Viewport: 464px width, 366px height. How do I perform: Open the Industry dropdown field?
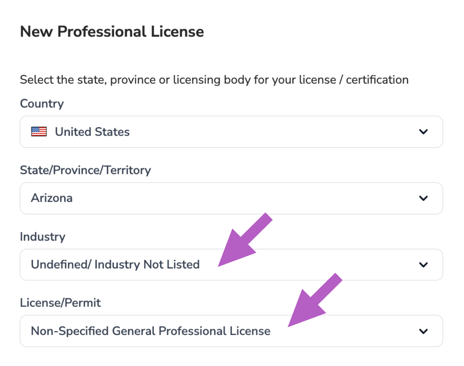(x=231, y=265)
